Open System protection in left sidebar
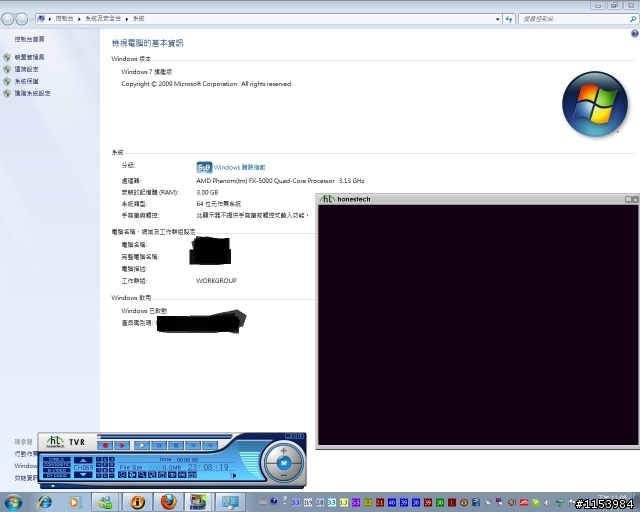This screenshot has height=512, width=640. click(x=27, y=81)
